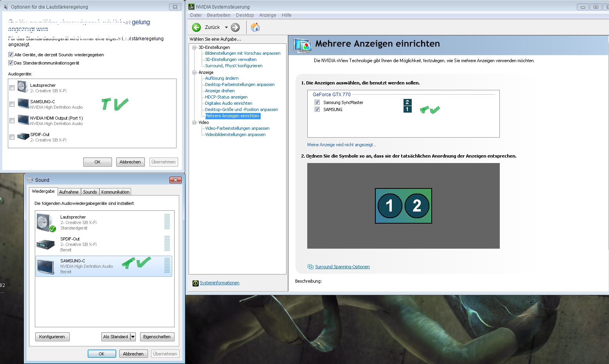Switch to the Sounds tab
This screenshot has height=364, width=609.
[x=90, y=192]
